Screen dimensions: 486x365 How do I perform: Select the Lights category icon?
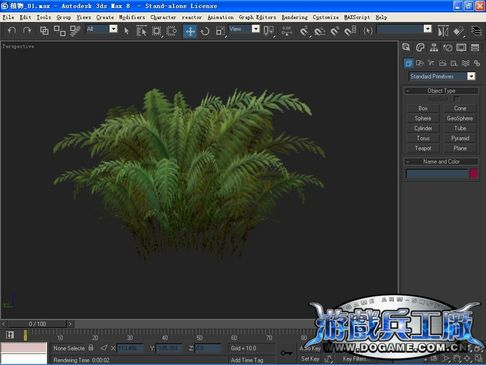tap(431, 63)
